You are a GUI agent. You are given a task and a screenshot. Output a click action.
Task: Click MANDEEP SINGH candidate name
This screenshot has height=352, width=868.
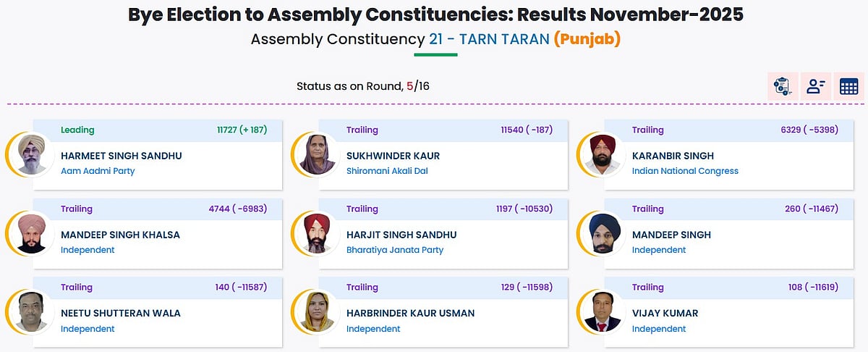(671, 235)
